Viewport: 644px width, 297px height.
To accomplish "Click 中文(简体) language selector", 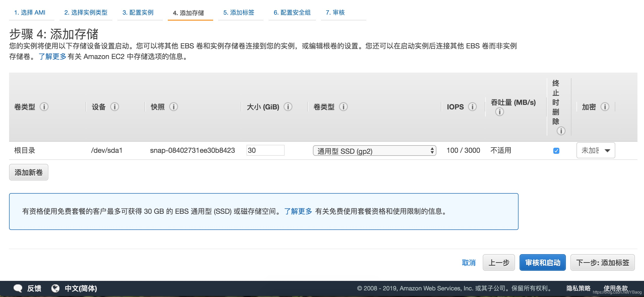I will (81, 288).
